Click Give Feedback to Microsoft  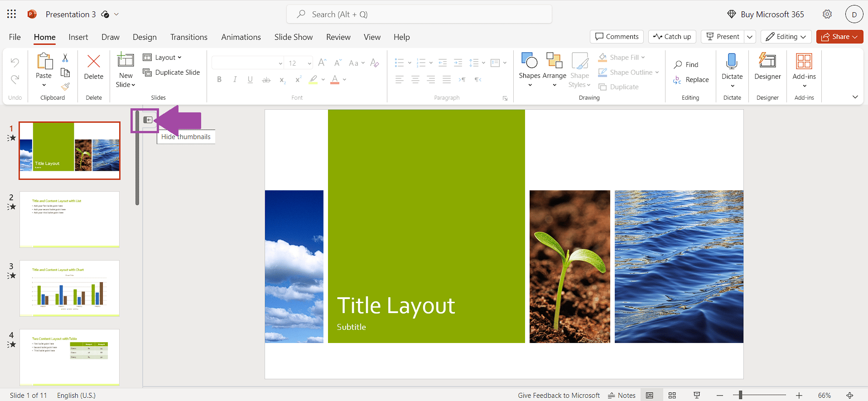[x=559, y=395]
